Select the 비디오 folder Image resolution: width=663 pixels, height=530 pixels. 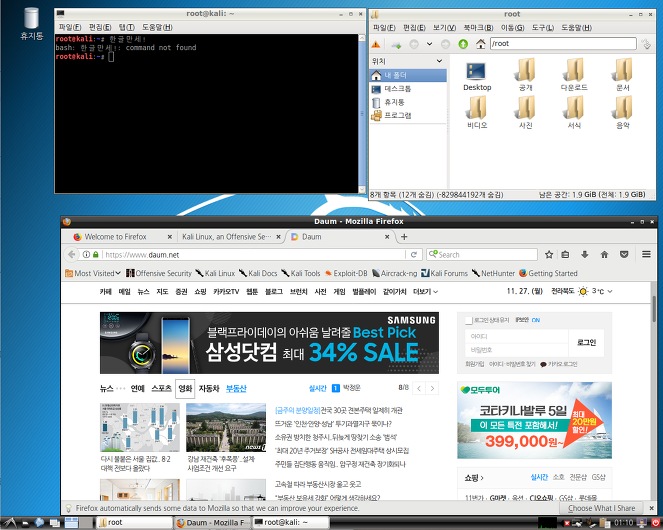477,113
